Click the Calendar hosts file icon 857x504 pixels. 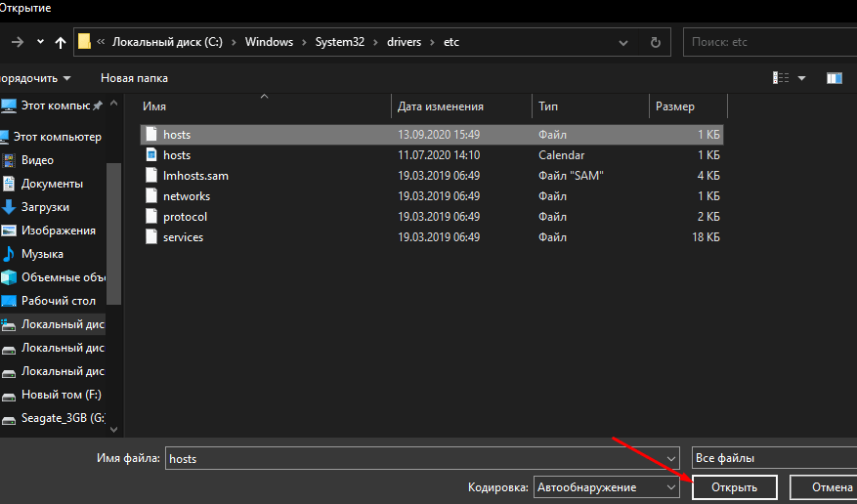pos(150,155)
